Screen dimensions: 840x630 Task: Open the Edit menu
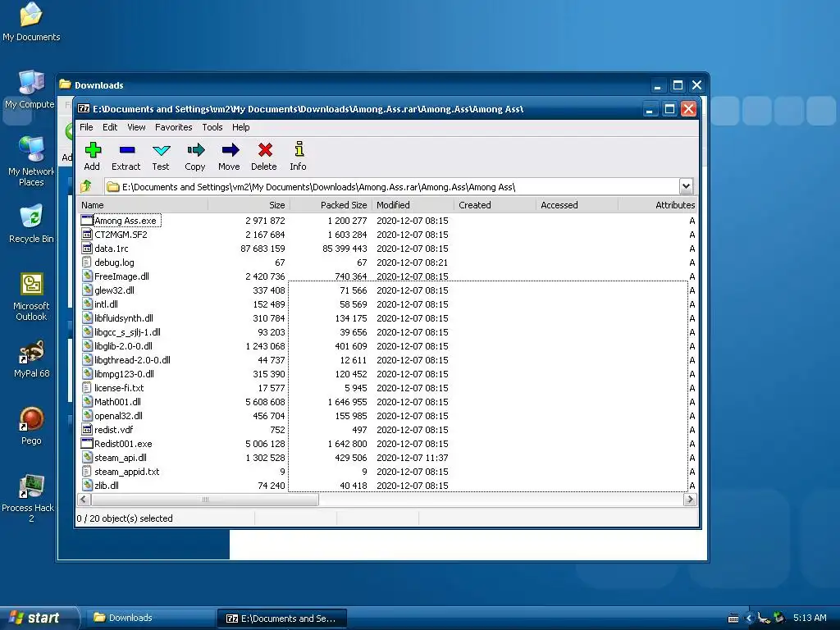110,127
